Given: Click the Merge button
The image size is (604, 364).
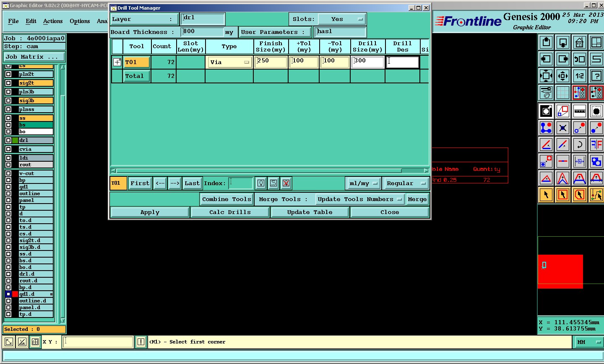Looking at the screenshot, I should tap(417, 199).
